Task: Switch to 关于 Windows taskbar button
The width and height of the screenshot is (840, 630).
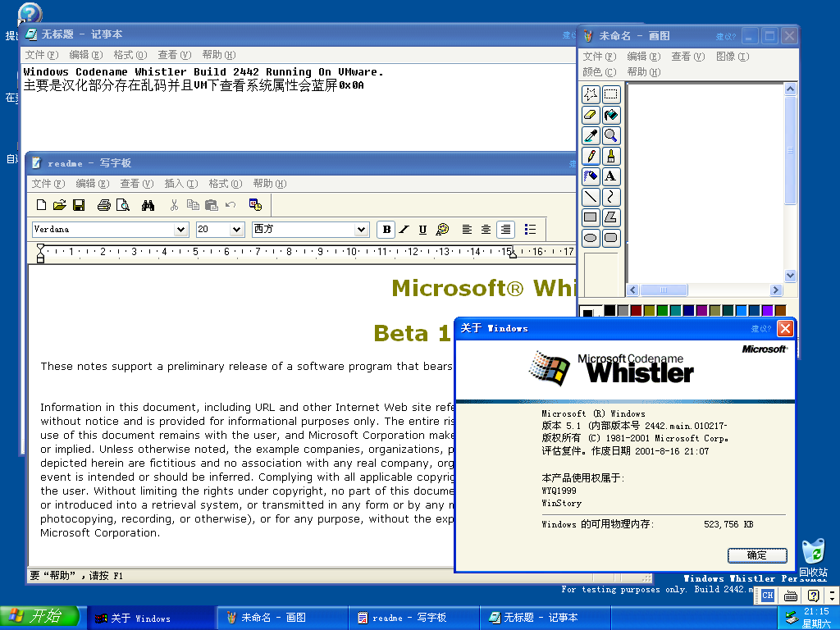Action: click(x=152, y=619)
